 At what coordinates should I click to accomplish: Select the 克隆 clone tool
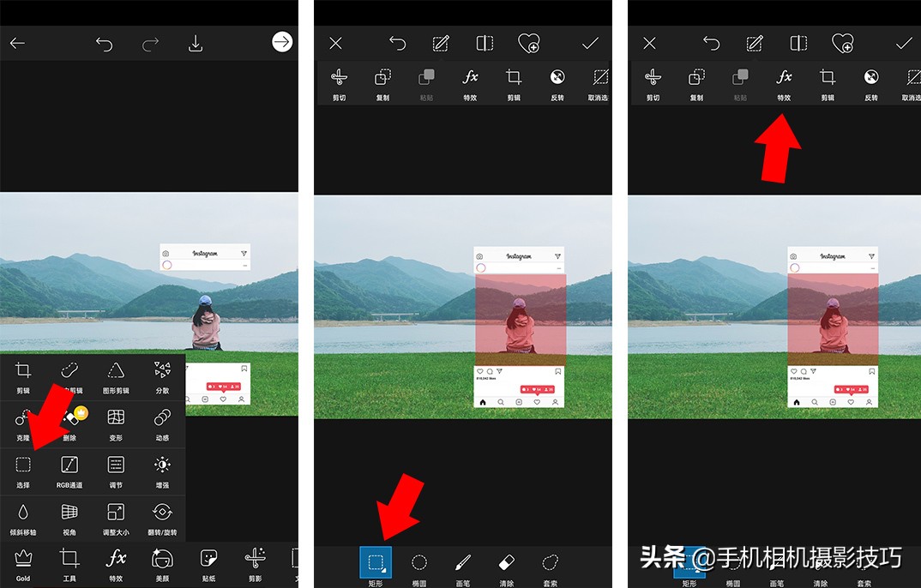tap(23, 424)
